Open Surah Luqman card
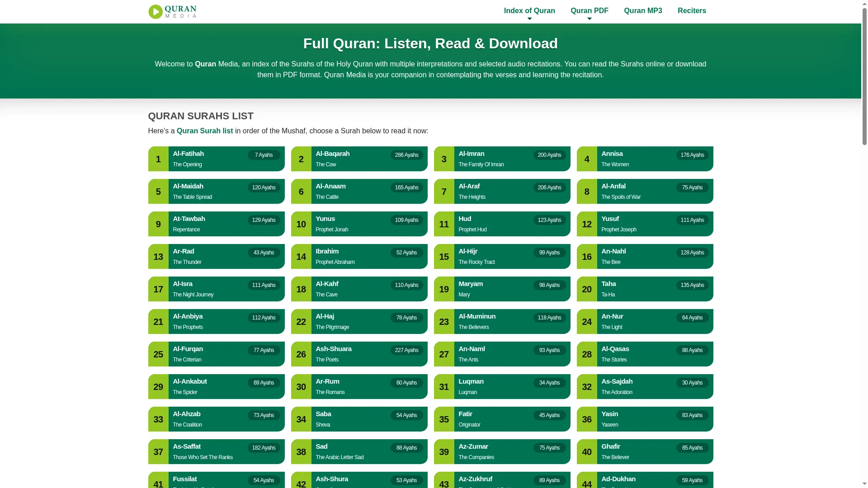The height and width of the screenshot is (488, 868). click(502, 386)
